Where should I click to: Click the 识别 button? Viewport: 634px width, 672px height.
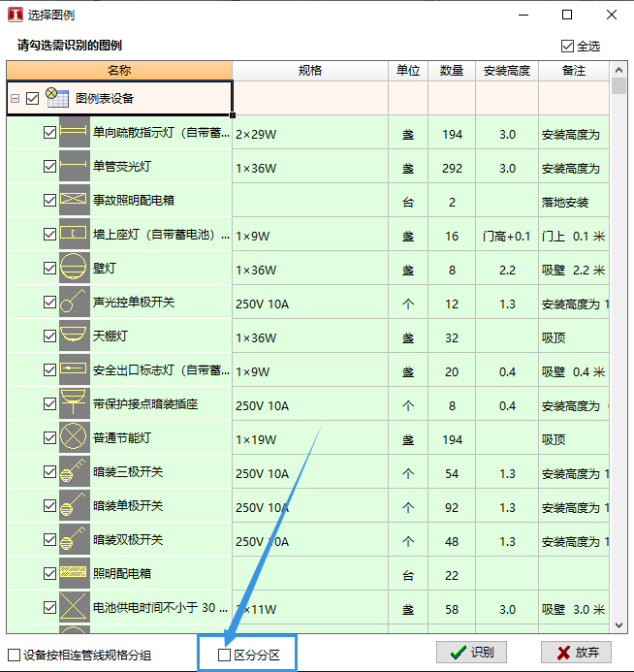(471, 653)
